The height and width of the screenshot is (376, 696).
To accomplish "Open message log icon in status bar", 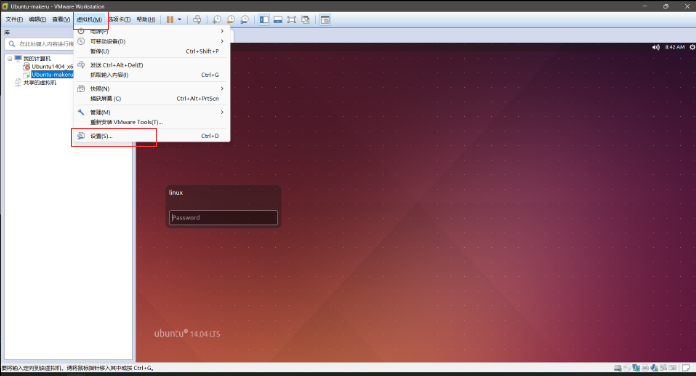I will pyautogui.click(x=686, y=368).
